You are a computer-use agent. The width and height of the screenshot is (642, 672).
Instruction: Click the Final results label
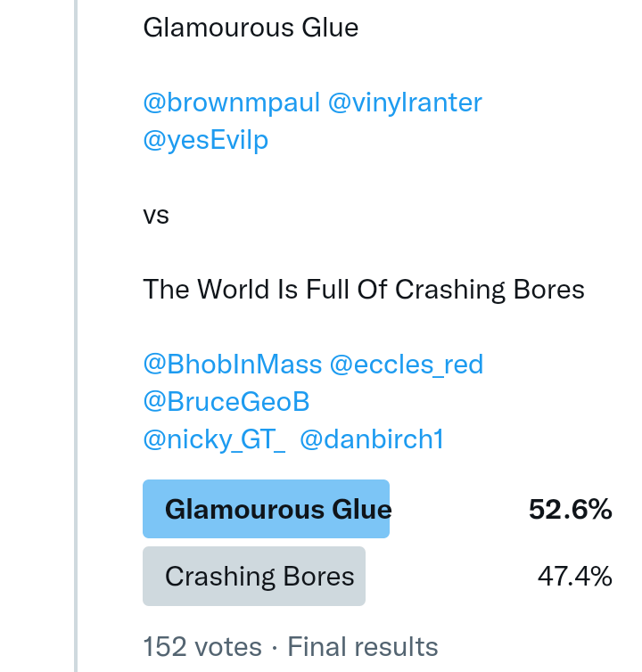pos(362,646)
